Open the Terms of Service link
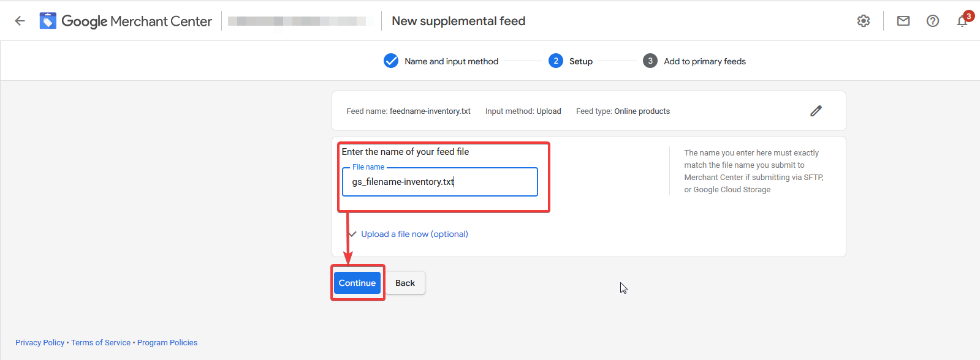Viewport: 980px width, 360px height. [x=101, y=342]
